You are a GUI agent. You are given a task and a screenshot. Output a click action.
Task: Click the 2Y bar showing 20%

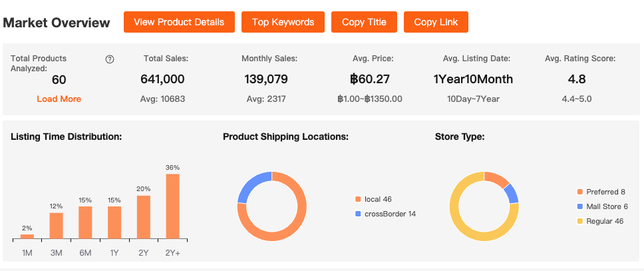pos(144,217)
